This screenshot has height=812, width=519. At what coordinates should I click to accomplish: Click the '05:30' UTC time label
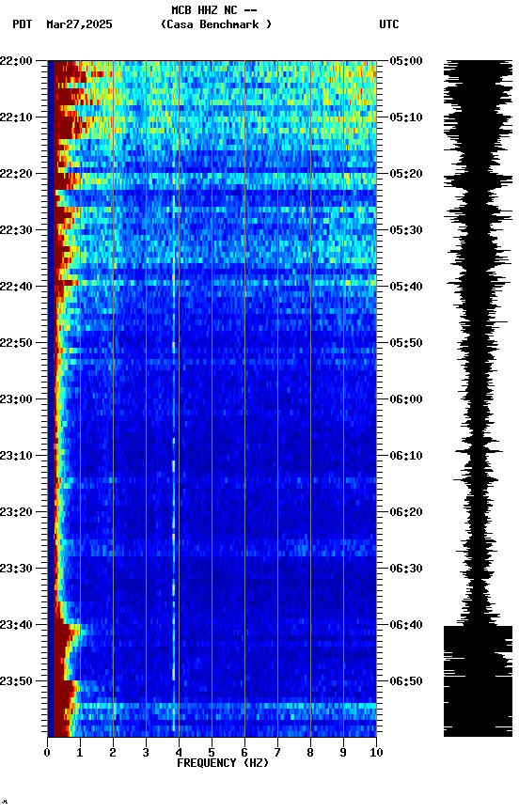(406, 230)
